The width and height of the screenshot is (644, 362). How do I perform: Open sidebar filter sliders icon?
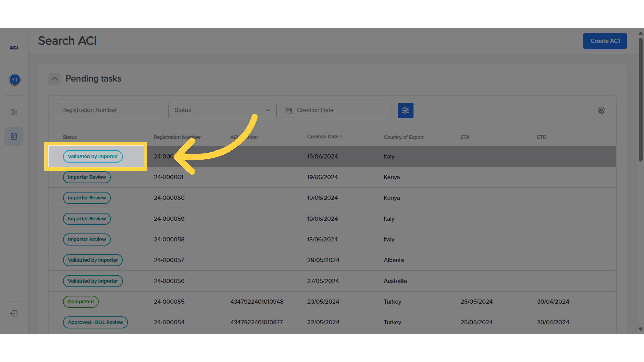click(x=14, y=112)
